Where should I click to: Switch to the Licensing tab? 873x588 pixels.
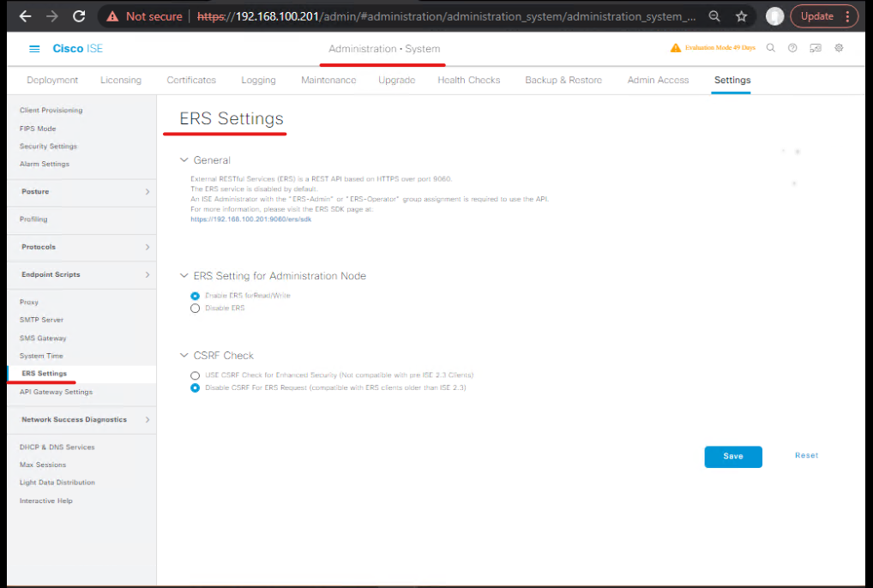click(121, 80)
